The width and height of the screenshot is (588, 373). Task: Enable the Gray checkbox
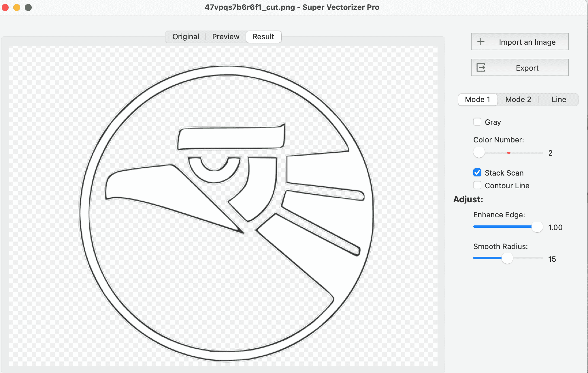(477, 122)
